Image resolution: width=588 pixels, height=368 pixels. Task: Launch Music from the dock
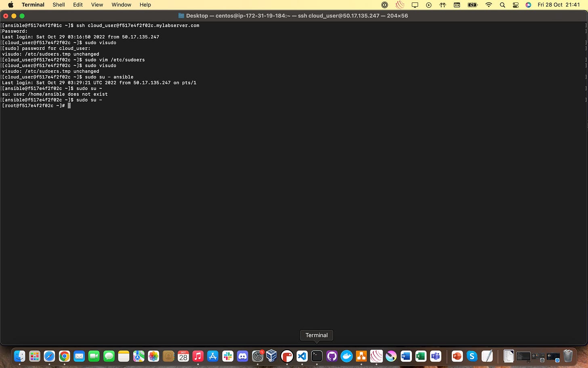[x=198, y=356]
